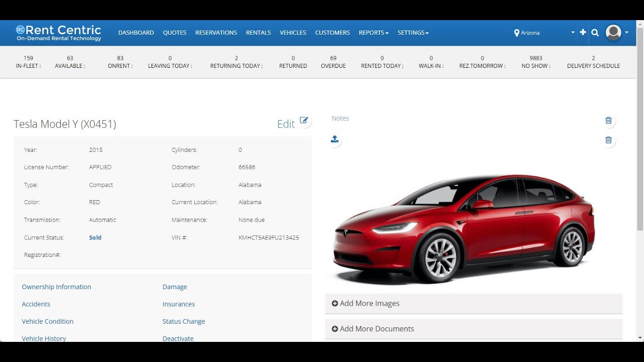Image resolution: width=644 pixels, height=362 pixels.
Task: Open the Quotes page
Action: [175, 33]
